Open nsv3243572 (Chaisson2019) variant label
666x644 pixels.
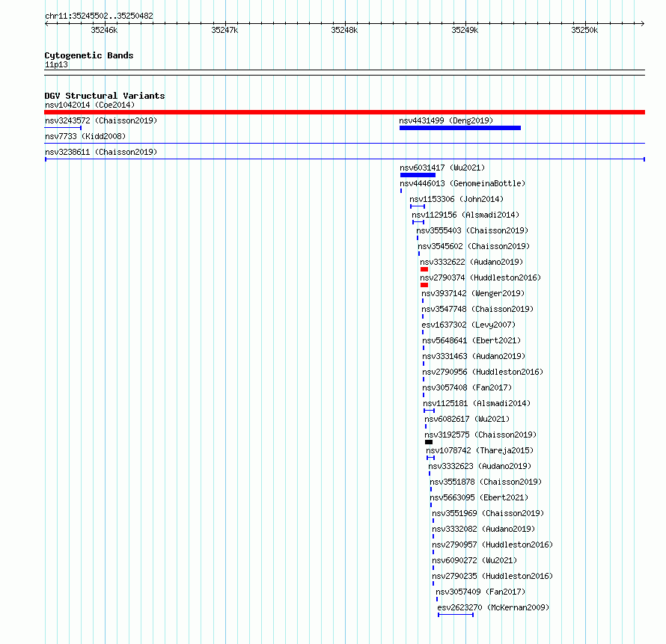(101, 120)
